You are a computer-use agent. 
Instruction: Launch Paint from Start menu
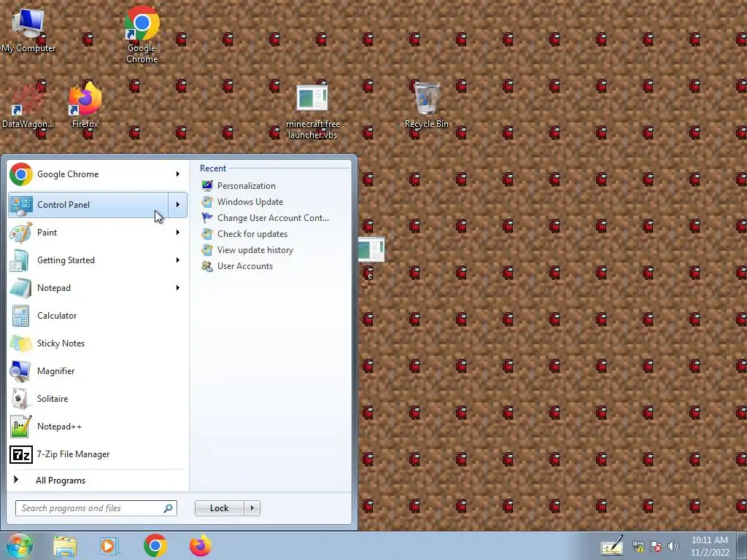point(88,233)
